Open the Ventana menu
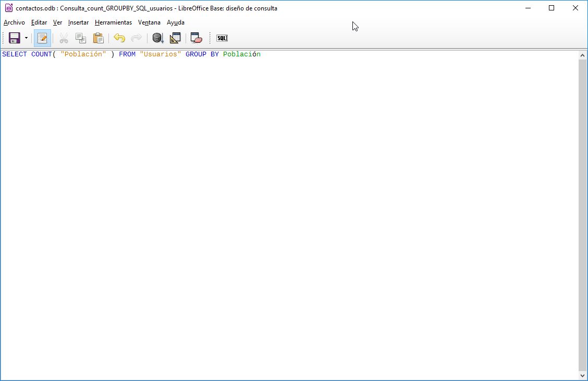 coord(149,22)
